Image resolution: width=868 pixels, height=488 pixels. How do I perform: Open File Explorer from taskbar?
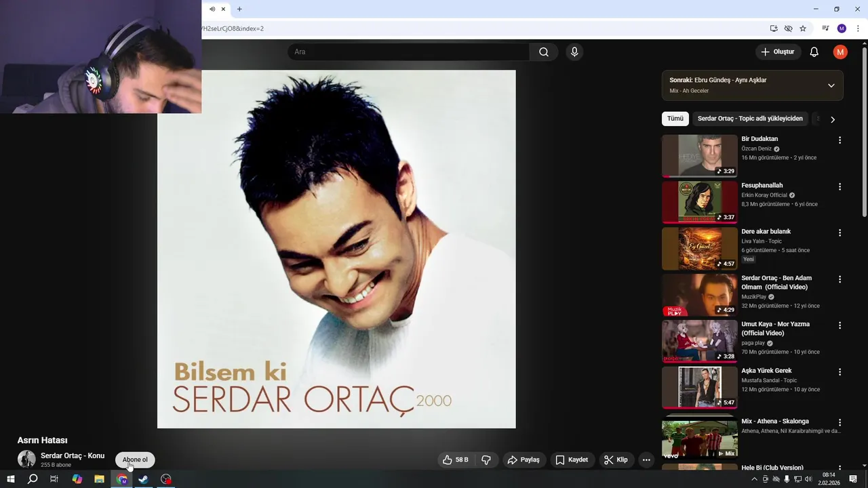(99, 479)
